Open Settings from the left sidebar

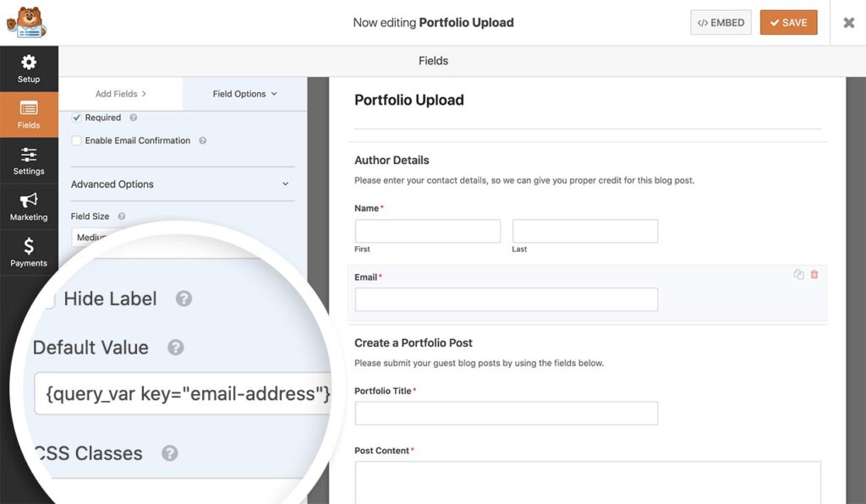[29, 161]
